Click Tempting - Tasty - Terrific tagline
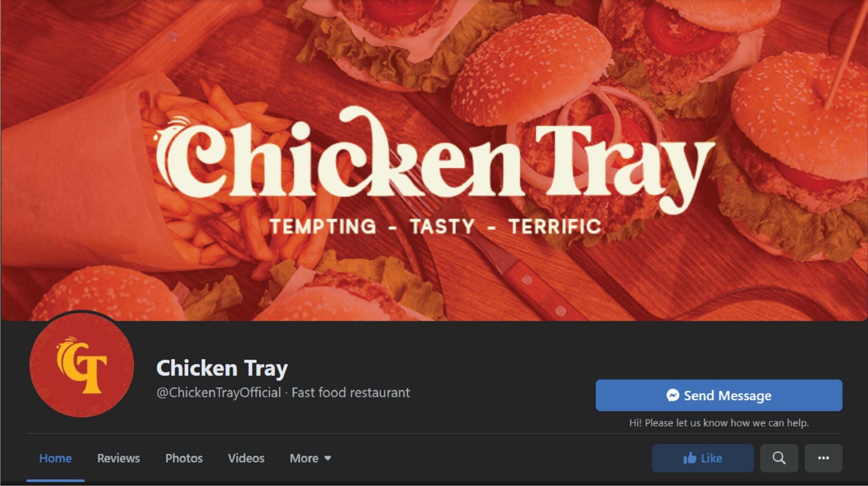The height and width of the screenshot is (486, 868). [435, 227]
